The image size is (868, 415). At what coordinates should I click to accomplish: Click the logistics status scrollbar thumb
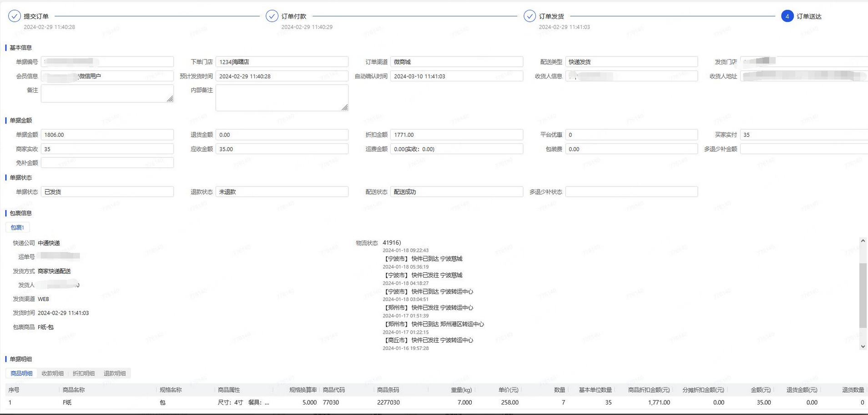[863, 295]
